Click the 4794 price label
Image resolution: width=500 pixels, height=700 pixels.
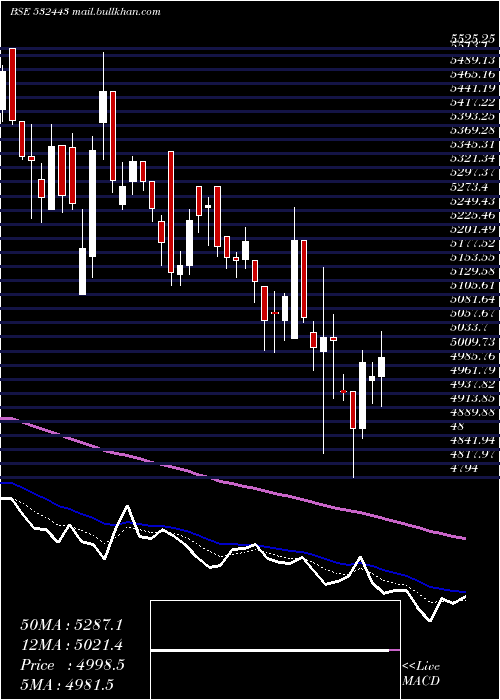coord(464,468)
